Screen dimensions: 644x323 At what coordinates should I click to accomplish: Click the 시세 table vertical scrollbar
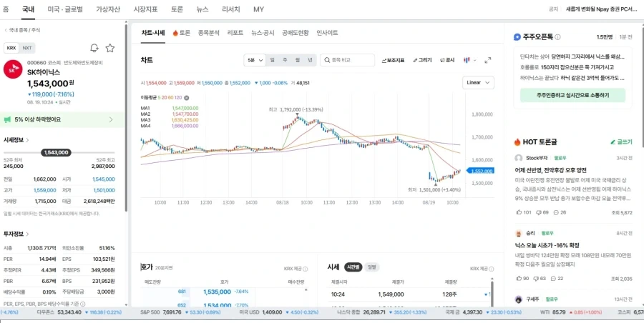pos(492,292)
